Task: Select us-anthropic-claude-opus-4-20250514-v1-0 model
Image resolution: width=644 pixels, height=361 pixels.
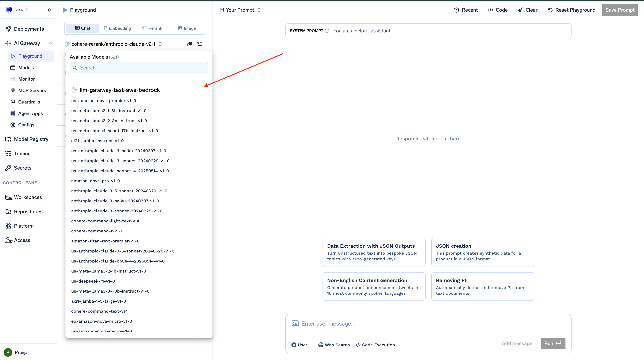Action: pos(118,261)
